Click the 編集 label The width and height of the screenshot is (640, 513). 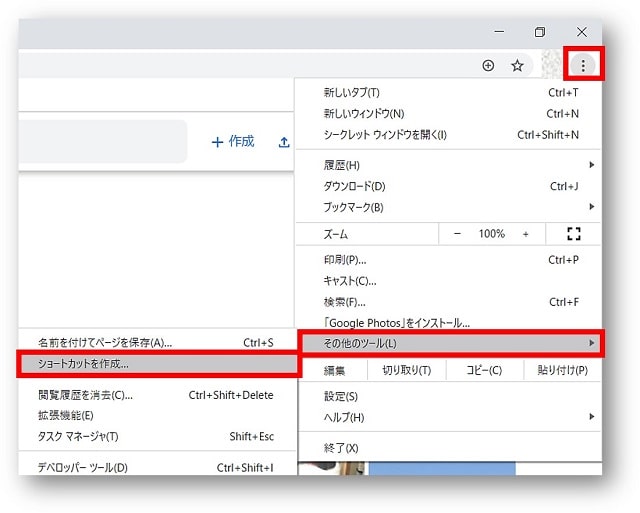334,371
